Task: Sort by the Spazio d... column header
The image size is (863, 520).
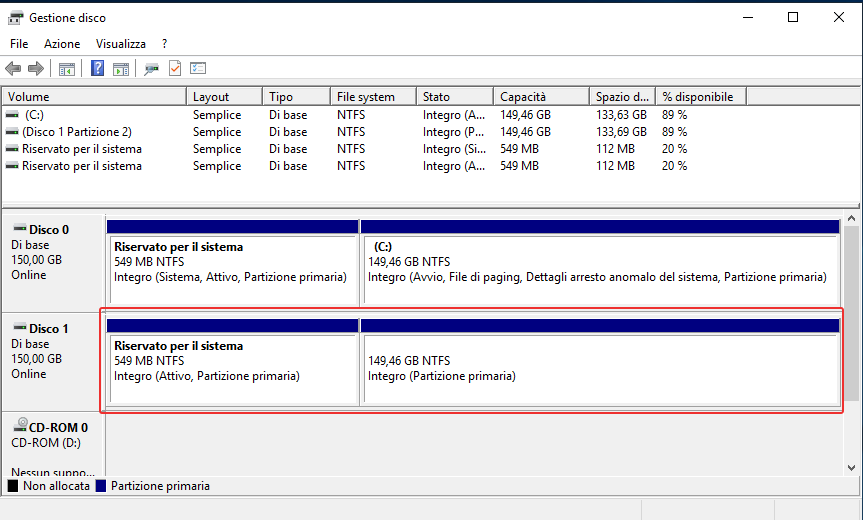Action: (622, 97)
